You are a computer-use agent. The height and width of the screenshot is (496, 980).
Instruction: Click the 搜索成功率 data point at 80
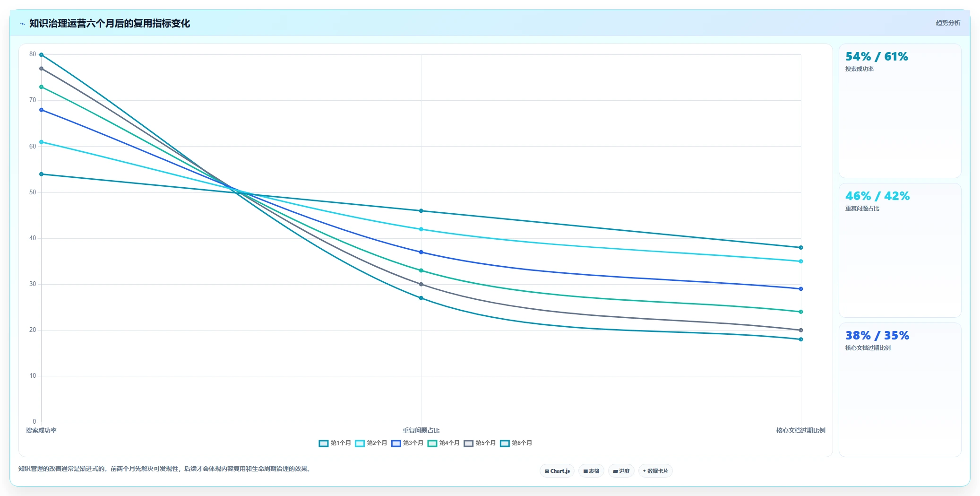42,55
